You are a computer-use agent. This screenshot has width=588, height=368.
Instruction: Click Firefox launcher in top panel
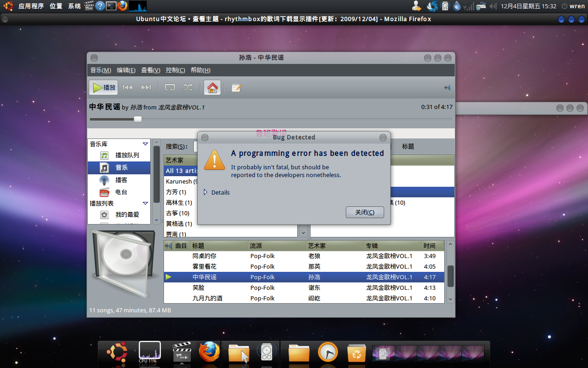122,6
